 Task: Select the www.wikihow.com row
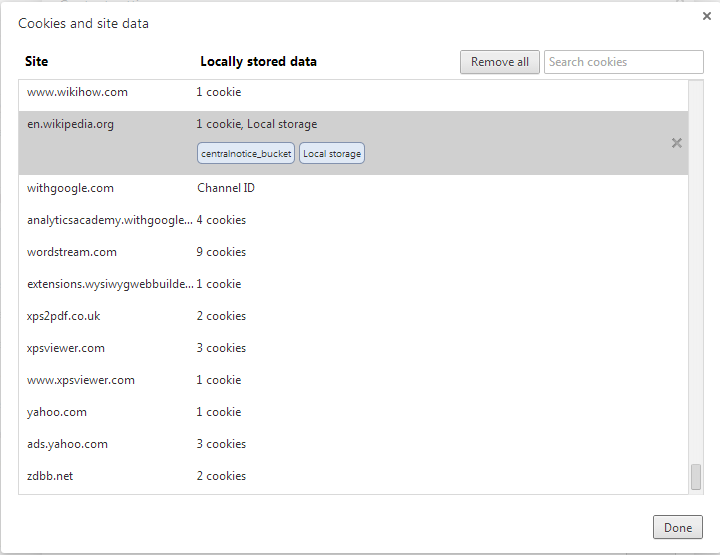(353, 95)
